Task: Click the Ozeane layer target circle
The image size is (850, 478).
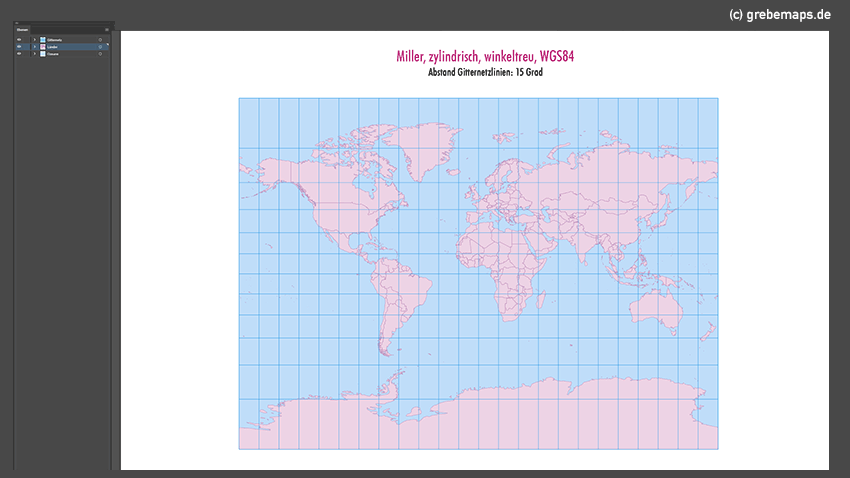Action: click(x=100, y=53)
